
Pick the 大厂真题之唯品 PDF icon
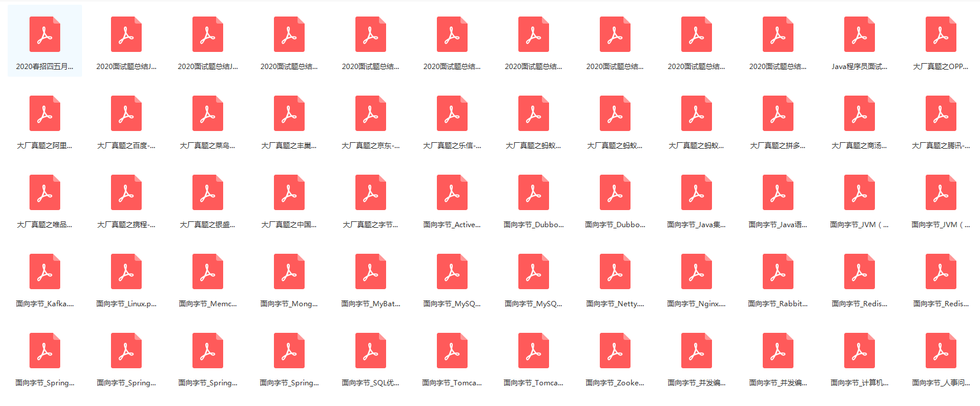(x=45, y=192)
